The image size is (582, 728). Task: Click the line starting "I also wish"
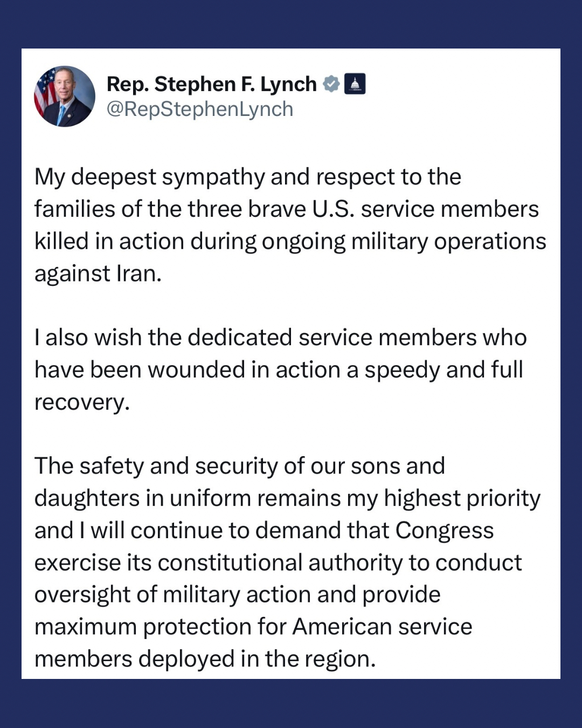point(280,338)
